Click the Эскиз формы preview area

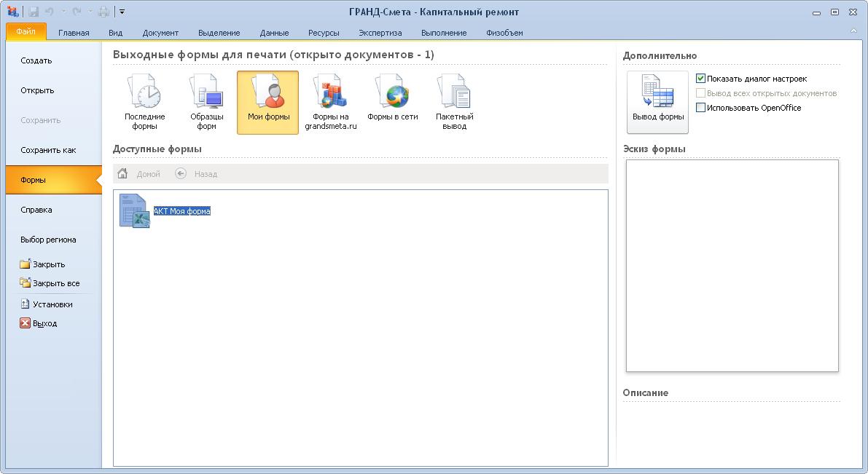pyautogui.click(x=732, y=266)
